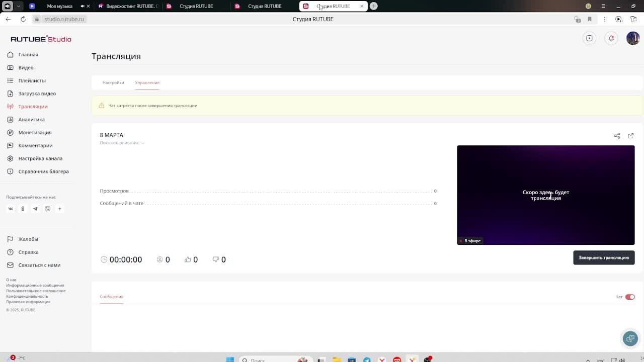The width and height of the screenshot is (644, 362).
Task: Open Конфиденциальность link
Action: (x=27, y=296)
